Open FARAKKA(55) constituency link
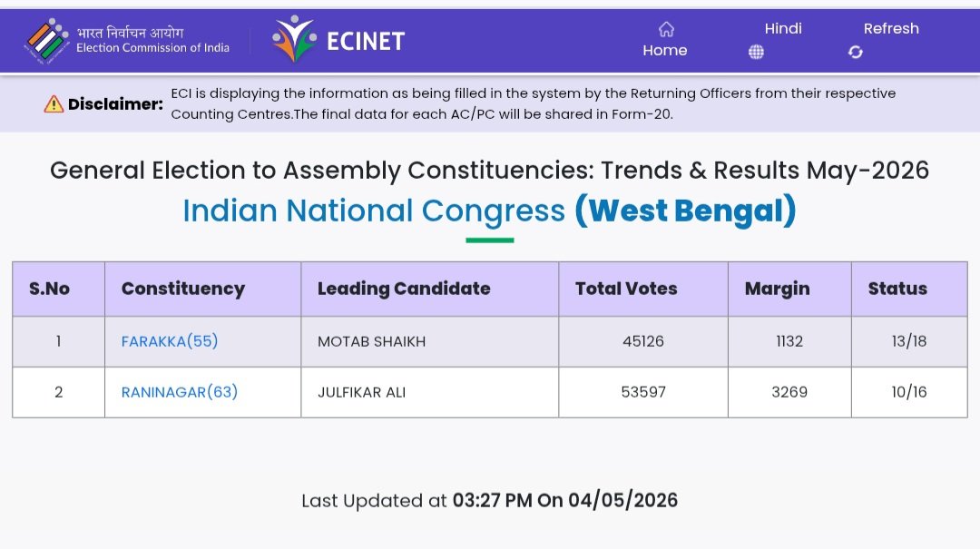Screen dimensions: 980x549 pyautogui.click(x=170, y=341)
